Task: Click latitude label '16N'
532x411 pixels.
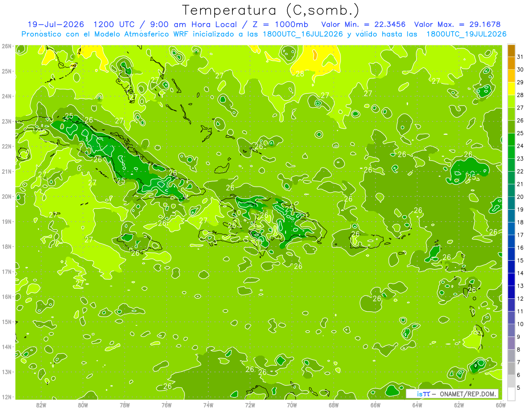Action: 7,297
